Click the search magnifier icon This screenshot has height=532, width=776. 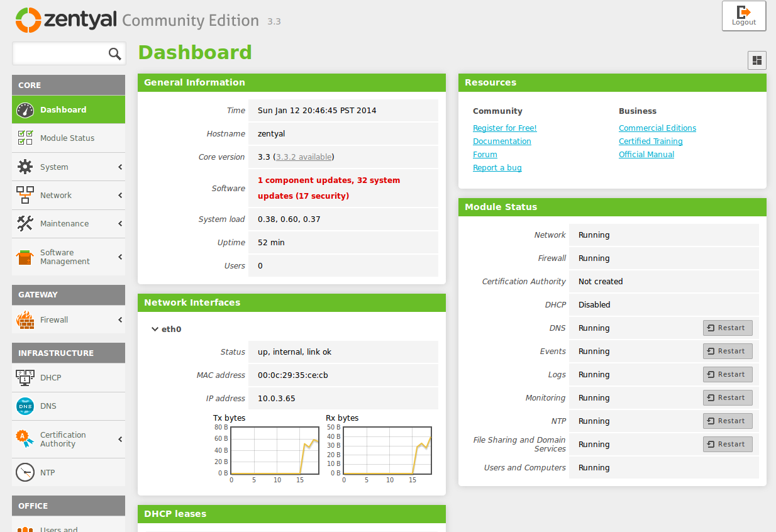click(114, 54)
